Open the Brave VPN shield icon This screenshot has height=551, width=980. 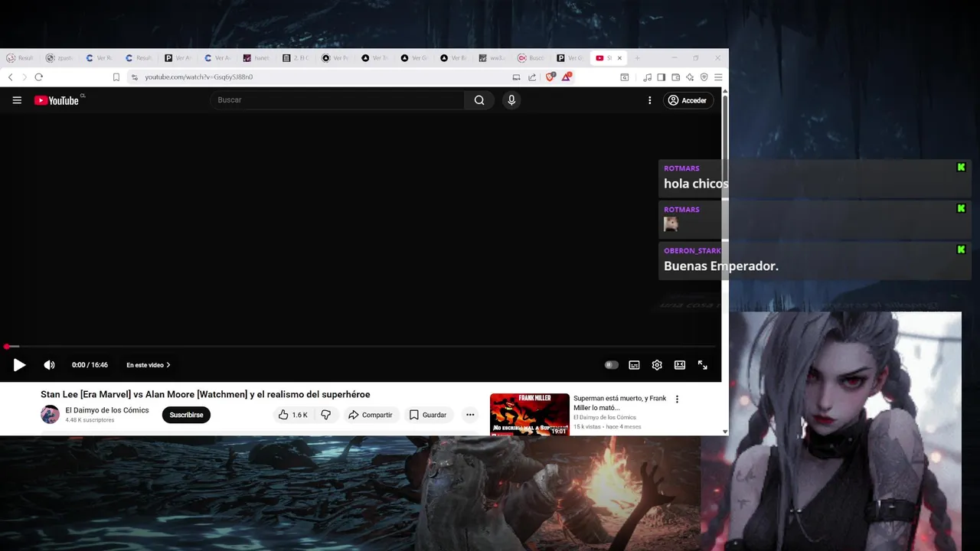point(704,77)
